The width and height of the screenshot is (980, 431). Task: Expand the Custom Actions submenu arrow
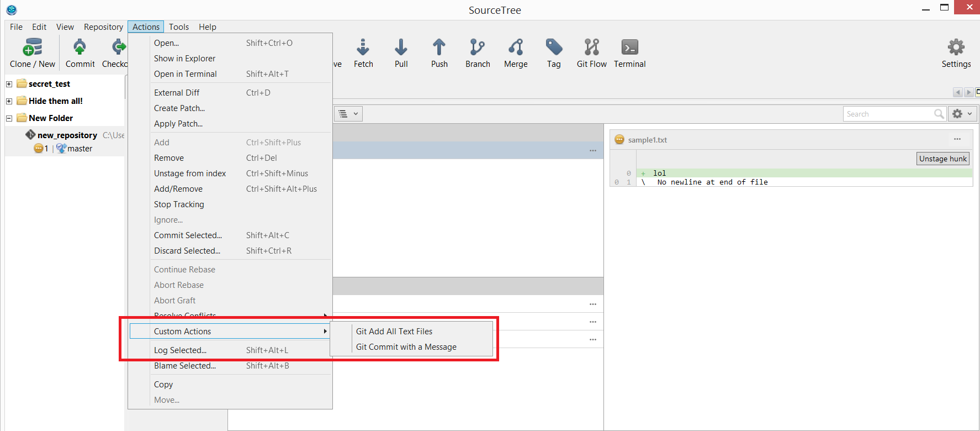click(x=325, y=332)
